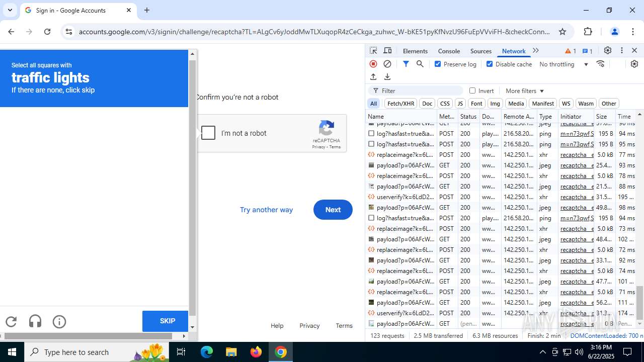Click the network Filter input field

416,90
